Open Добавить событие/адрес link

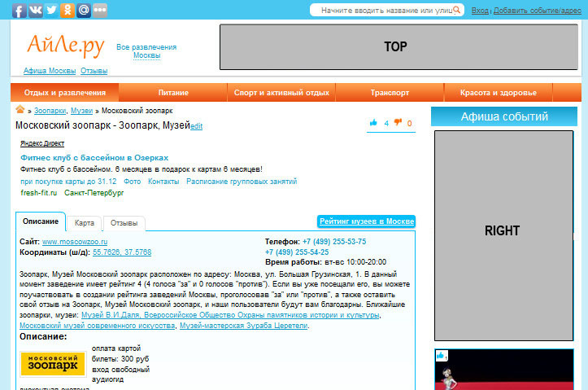click(x=538, y=11)
